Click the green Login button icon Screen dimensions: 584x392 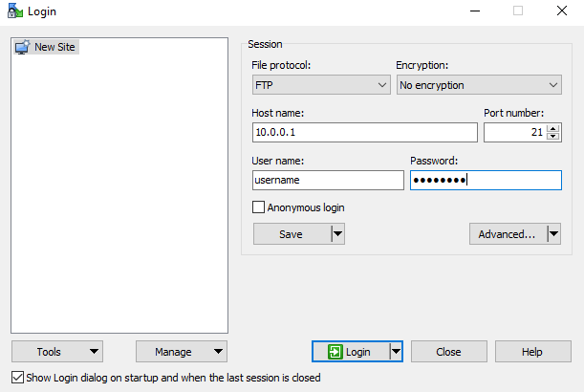point(335,352)
